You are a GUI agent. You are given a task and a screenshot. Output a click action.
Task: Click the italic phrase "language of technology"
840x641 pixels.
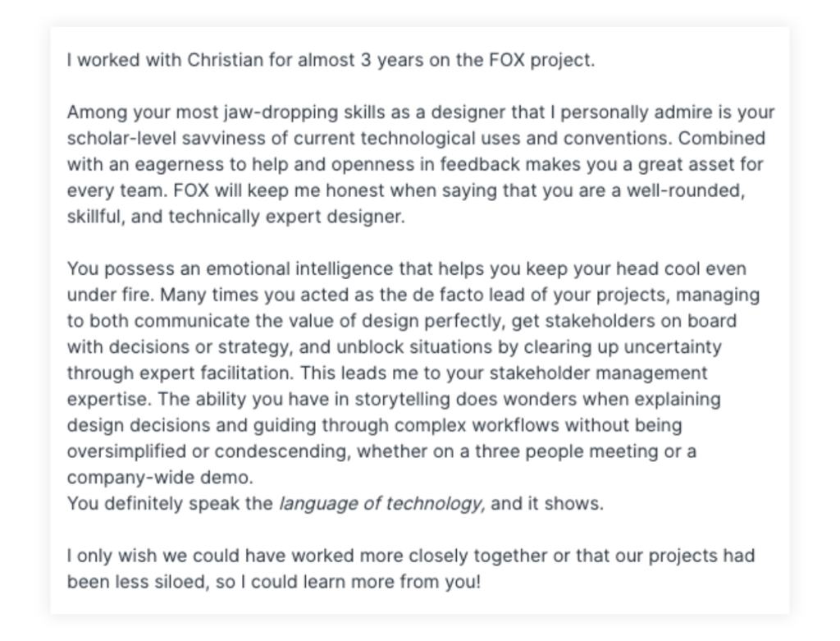pyautogui.click(x=381, y=504)
